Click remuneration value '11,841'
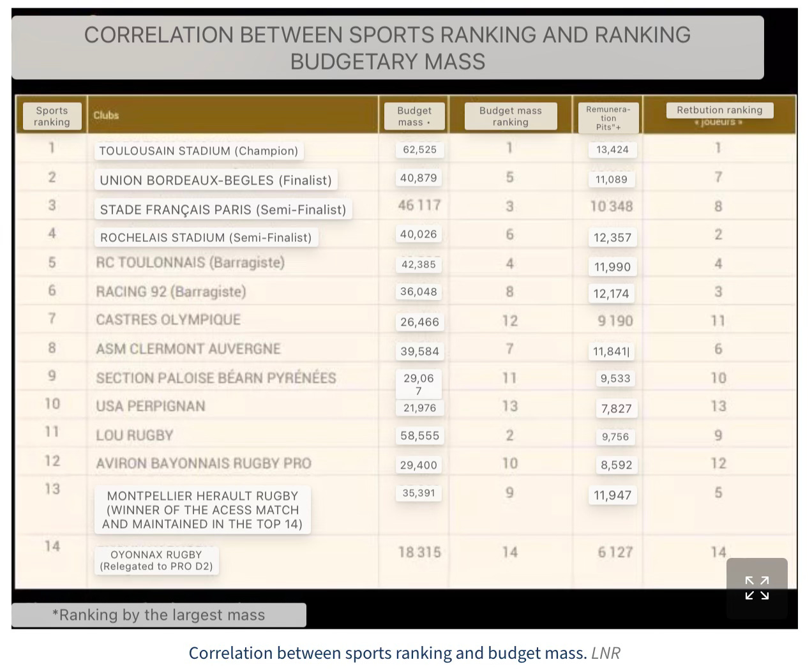Image resolution: width=812 pixels, height=669 pixels. (x=612, y=352)
